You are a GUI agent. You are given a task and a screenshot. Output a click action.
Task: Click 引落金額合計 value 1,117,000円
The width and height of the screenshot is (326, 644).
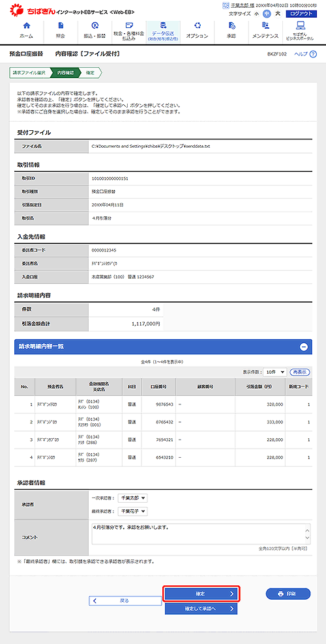[146, 324]
